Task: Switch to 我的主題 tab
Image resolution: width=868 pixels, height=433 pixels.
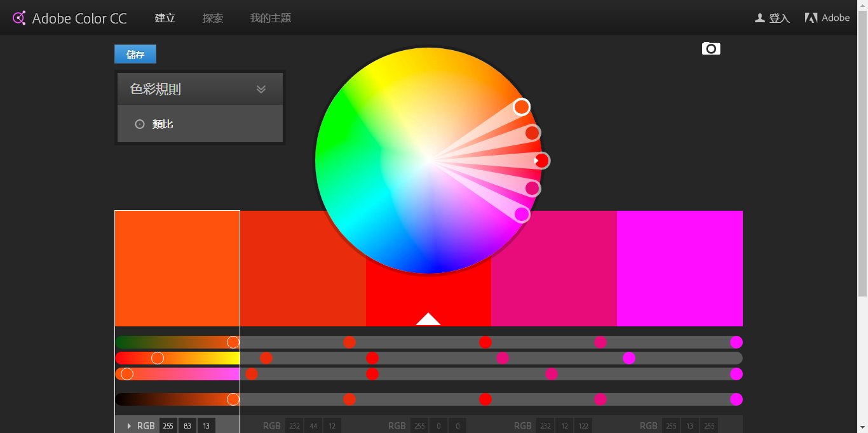Action: [271, 18]
